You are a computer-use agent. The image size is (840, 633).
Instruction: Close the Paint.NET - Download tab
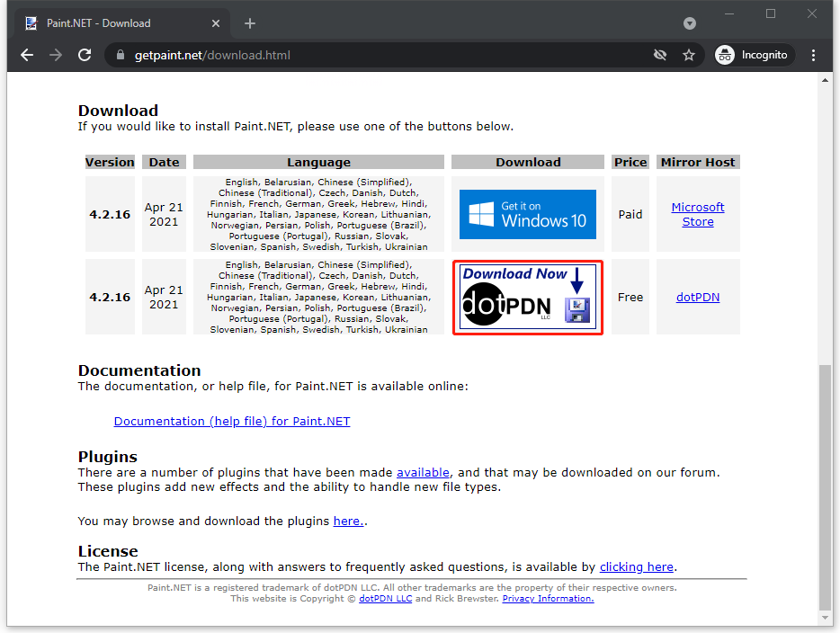(216, 23)
